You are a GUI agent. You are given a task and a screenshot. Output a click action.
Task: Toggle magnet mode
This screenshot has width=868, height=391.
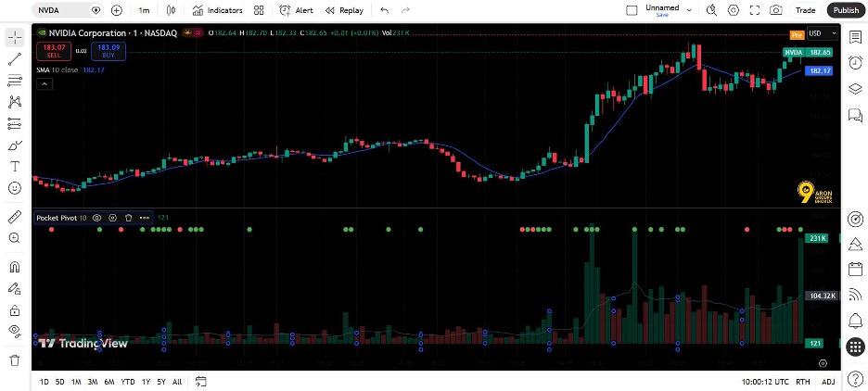15,267
